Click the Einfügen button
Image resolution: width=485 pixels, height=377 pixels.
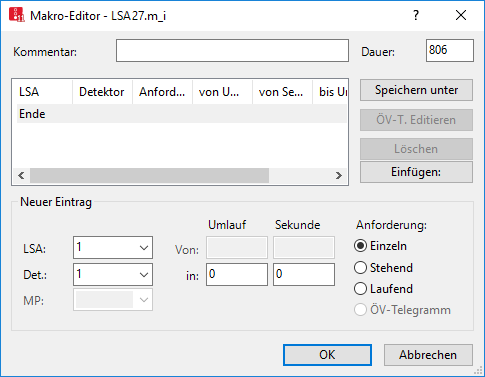click(x=416, y=172)
